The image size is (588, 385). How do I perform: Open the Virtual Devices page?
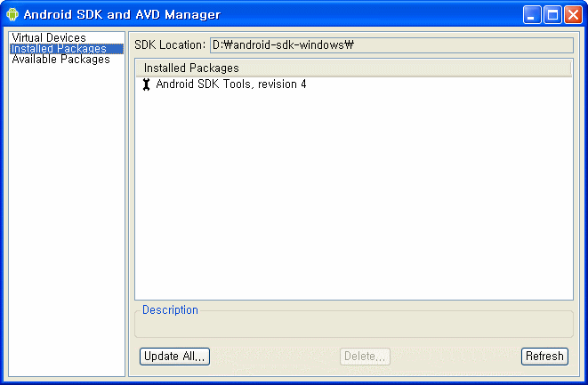pos(49,37)
